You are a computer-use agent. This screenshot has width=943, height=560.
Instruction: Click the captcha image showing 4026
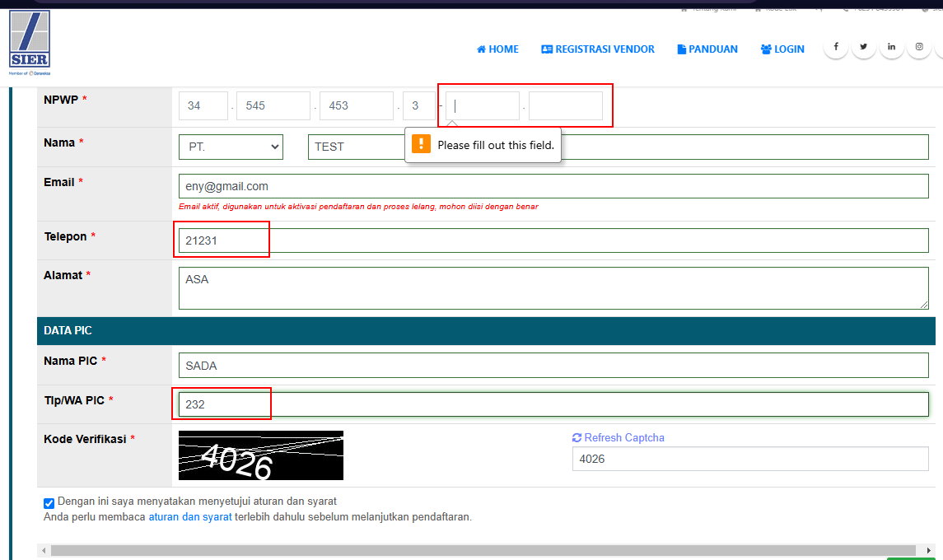[261, 455]
